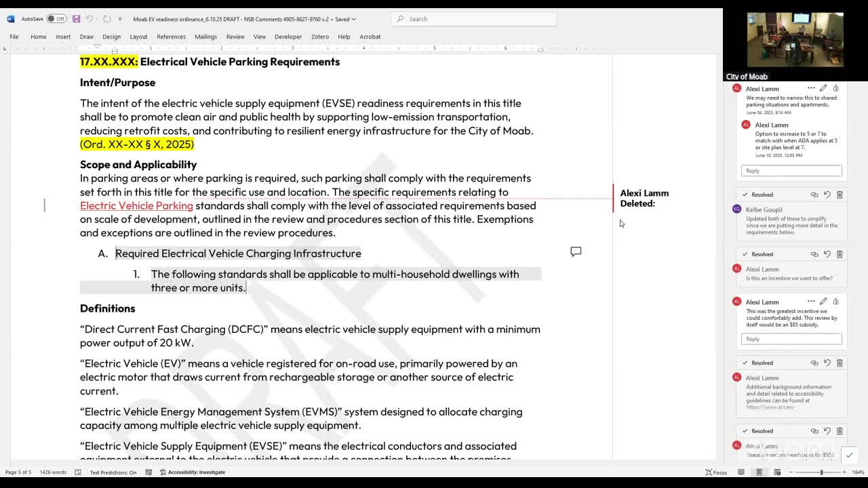The height and width of the screenshot is (488, 868).
Task: Open the Review tab
Action: (235, 37)
